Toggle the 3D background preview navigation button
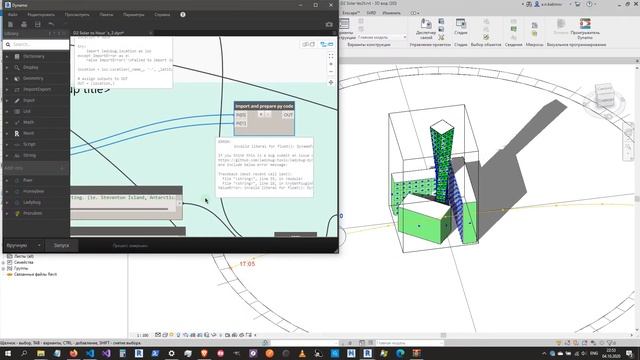Viewport: 640px width, 360px height. [x=309, y=44]
